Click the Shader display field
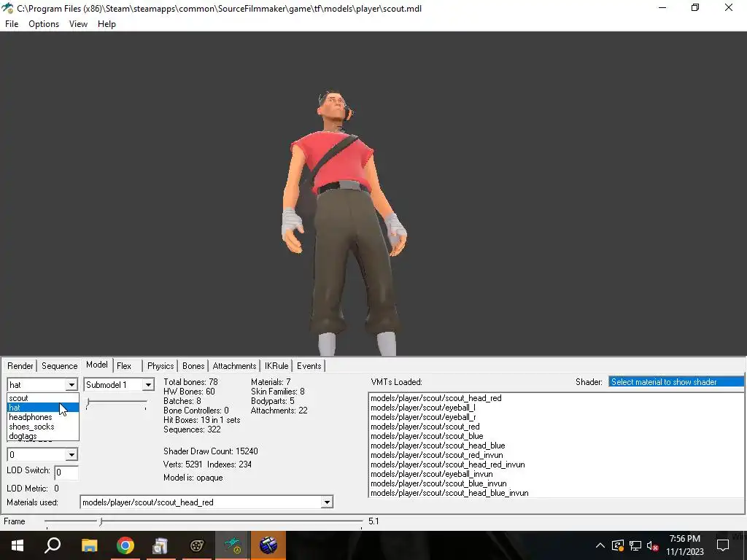Screen dimensions: 747x560 pyautogui.click(x=676, y=382)
